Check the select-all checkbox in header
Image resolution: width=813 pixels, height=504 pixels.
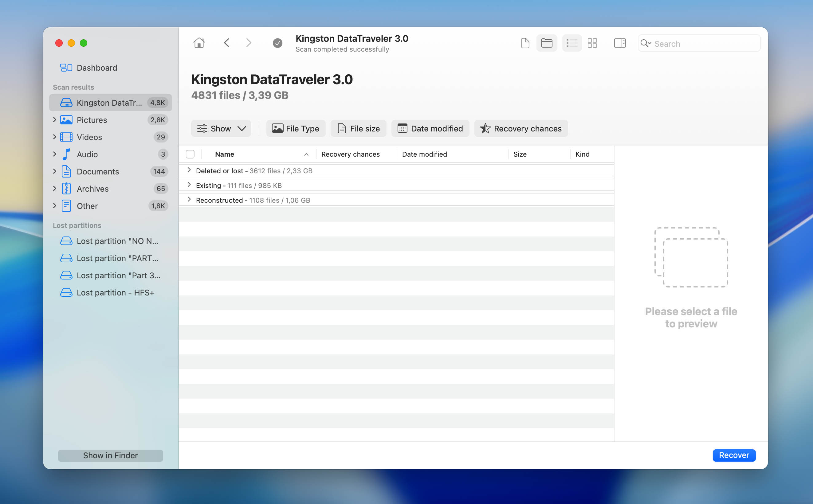(x=190, y=154)
